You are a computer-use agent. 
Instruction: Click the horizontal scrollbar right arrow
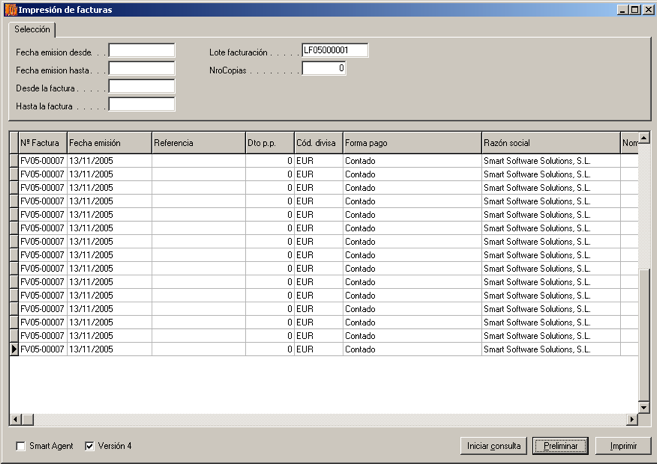pyautogui.click(x=632, y=420)
